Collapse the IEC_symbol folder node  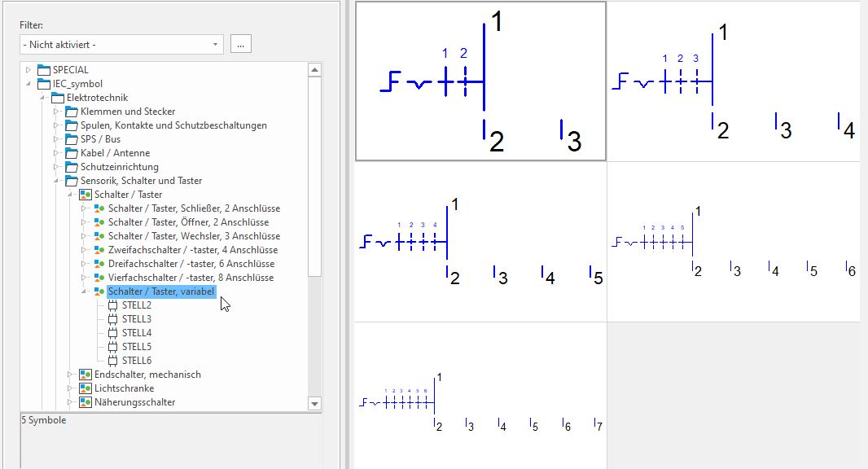[28, 84]
